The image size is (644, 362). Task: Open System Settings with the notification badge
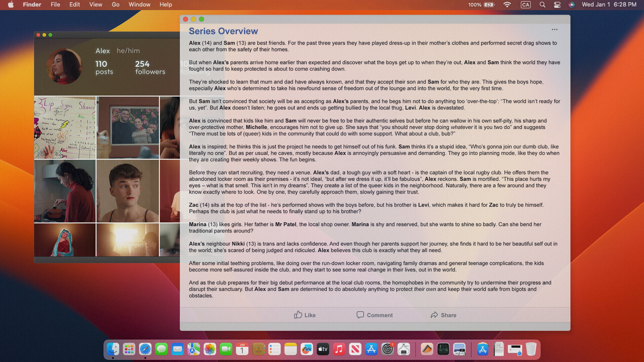coord(387,349)
